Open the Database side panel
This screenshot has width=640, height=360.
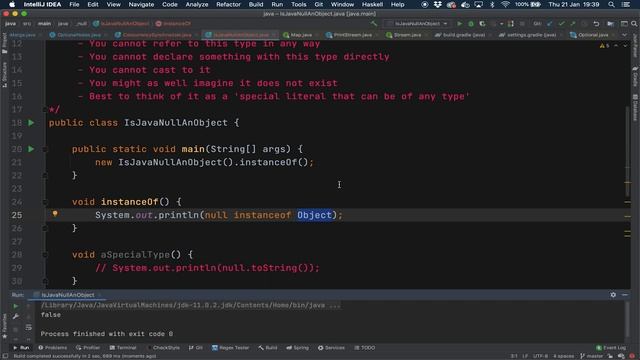636,108
